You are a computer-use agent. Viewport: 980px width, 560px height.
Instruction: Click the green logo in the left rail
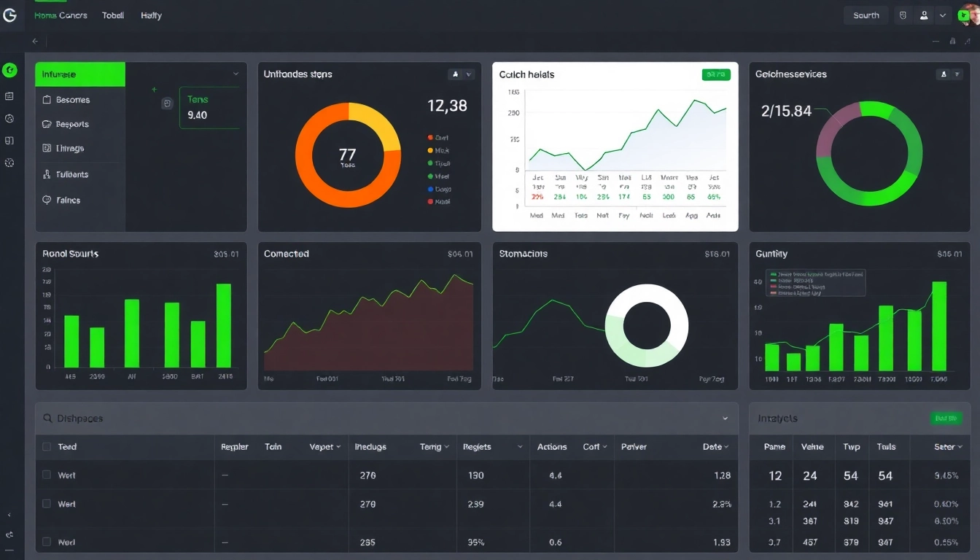(9, 69)
